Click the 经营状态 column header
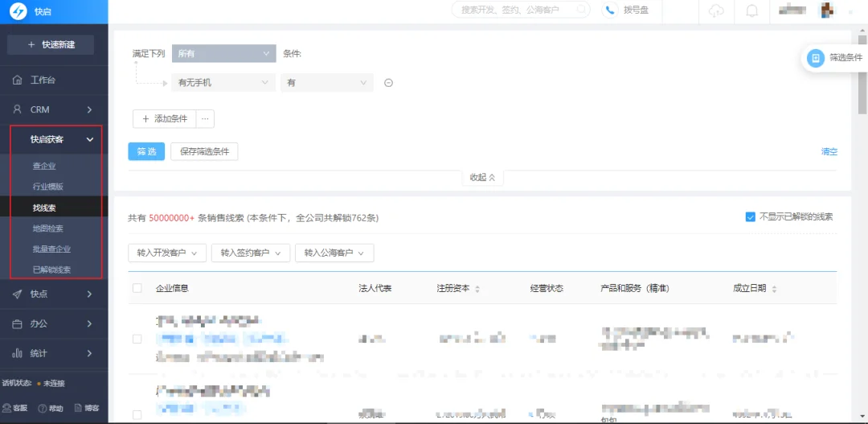The image size is (868, 424). coord(547,288)
